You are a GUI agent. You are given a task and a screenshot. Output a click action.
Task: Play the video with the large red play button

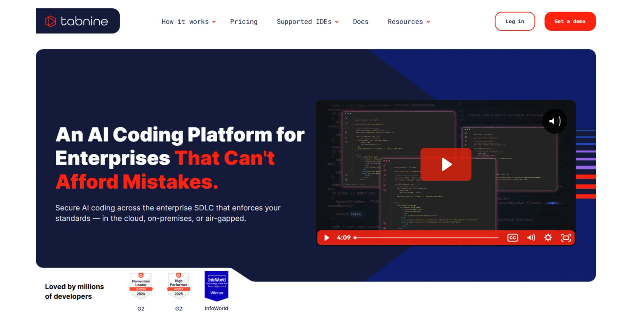(446, 164)
